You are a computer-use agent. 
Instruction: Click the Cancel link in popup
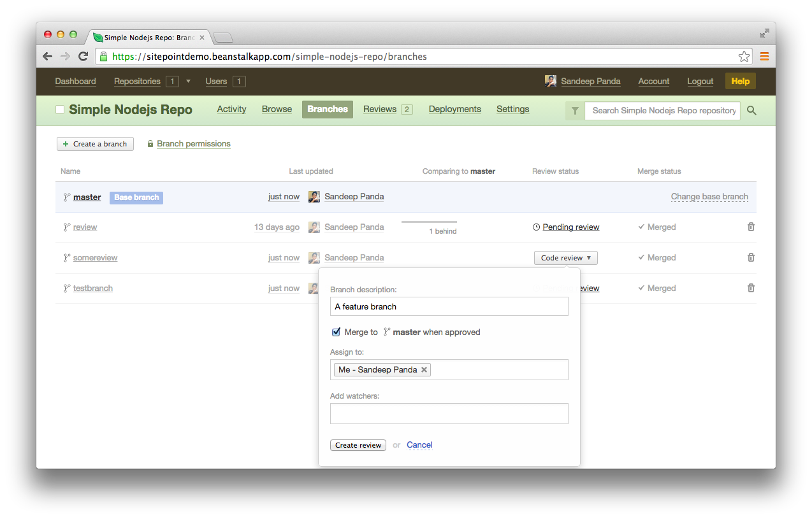[419, 445]
